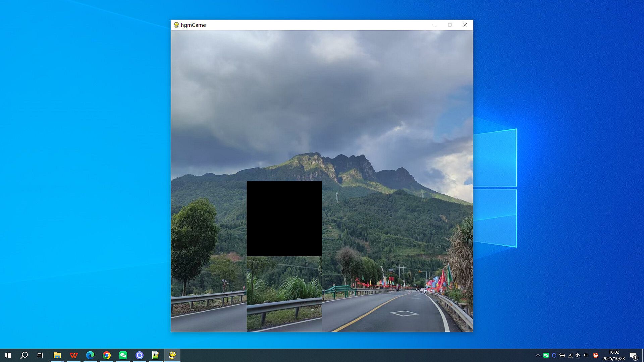Expand hidden system tray icons chevron
644x362 pixels.
tap(538, 355)
